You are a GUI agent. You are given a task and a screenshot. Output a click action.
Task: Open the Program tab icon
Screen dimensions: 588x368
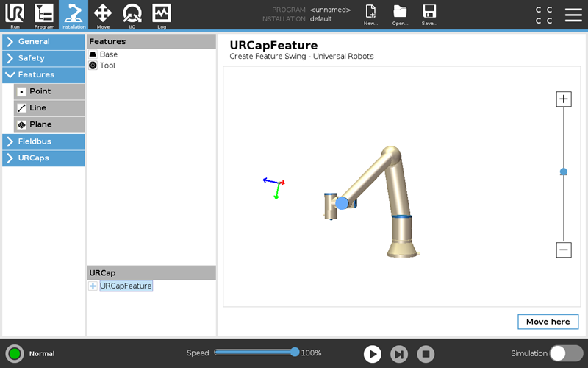tap(44, 15)
